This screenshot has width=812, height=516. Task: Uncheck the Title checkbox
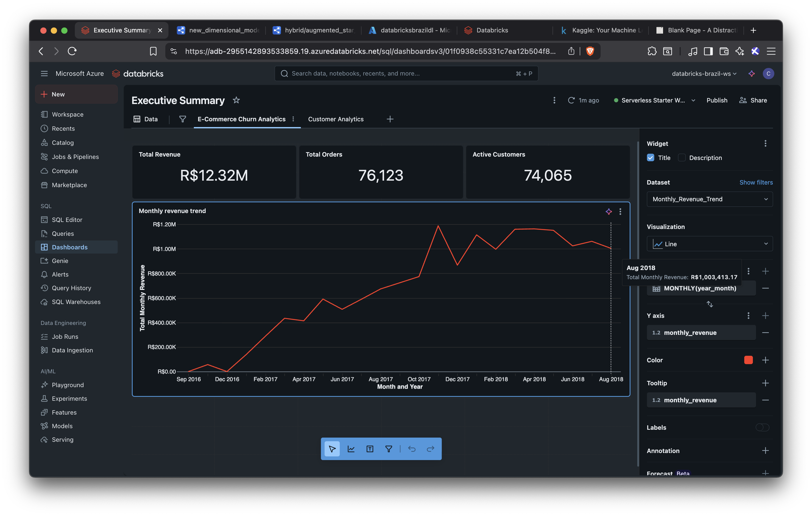(x=651, y=158)
